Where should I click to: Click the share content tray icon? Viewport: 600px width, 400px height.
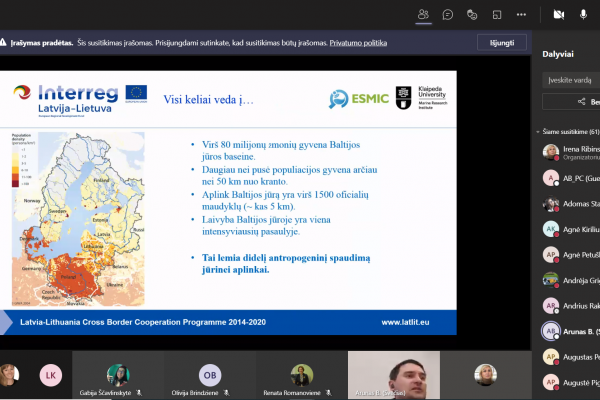pos(497,15)
